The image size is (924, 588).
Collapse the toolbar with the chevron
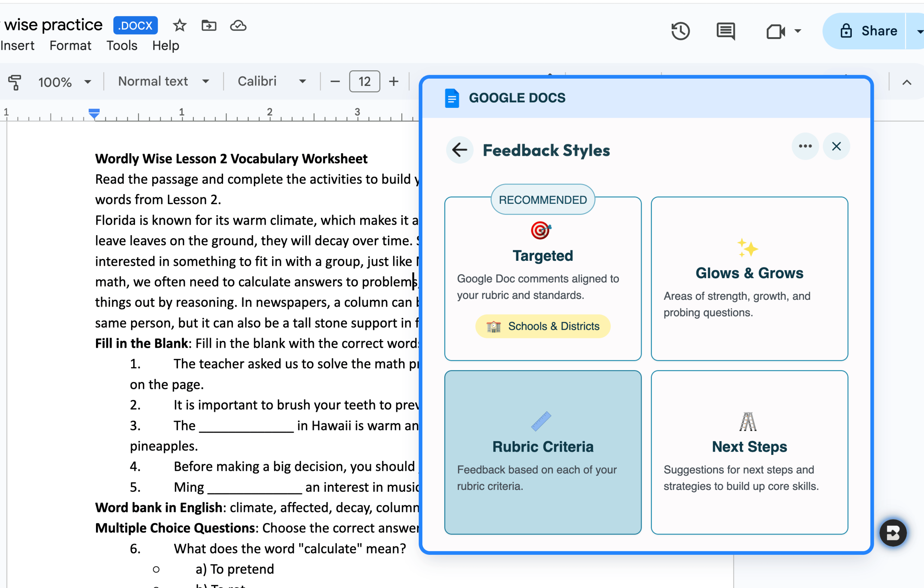pyautogui.click(x=906, y=82)
